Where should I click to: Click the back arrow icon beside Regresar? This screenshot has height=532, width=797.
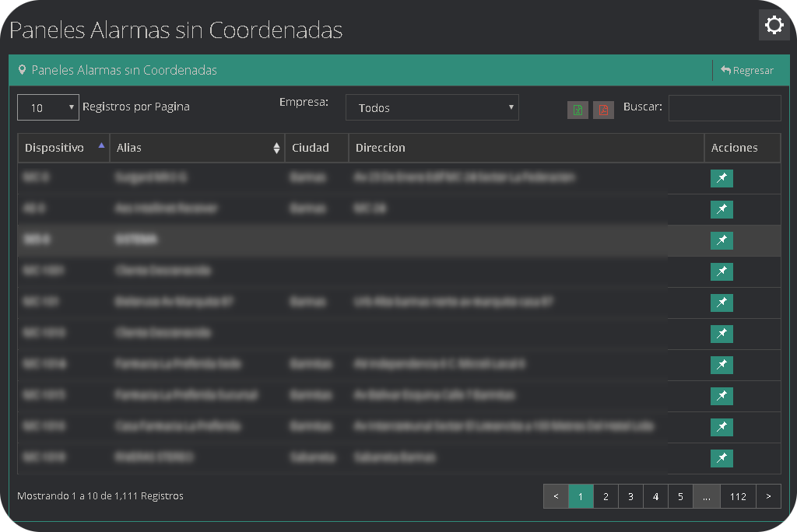pos(727,70)
